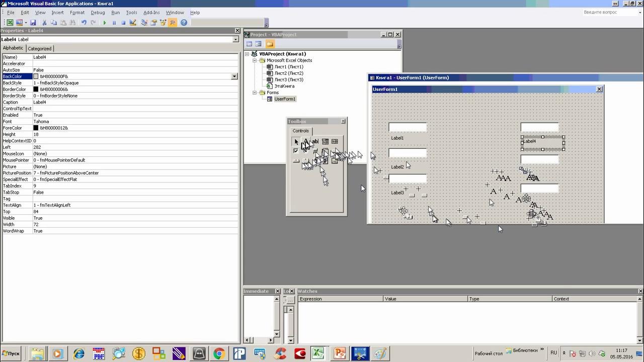
Task: Click the Пуск Start button
Action: coord(11,353)
